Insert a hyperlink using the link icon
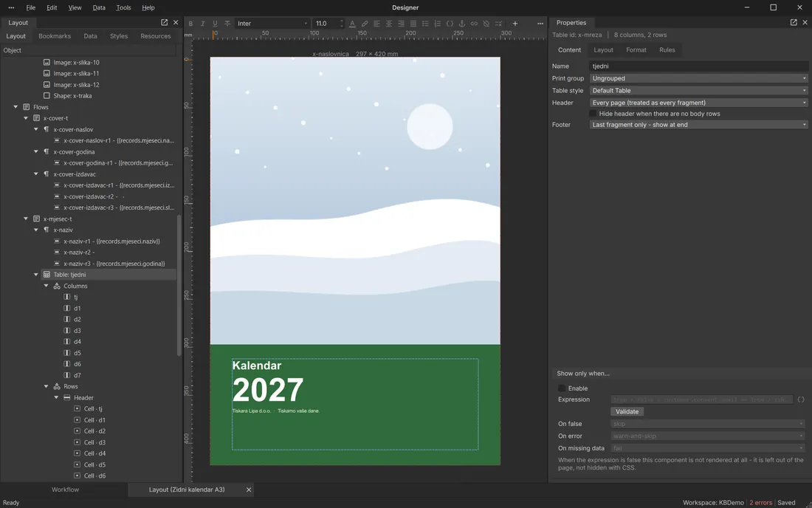This screenshot has height=508, width=812. [x=474, y=24]
